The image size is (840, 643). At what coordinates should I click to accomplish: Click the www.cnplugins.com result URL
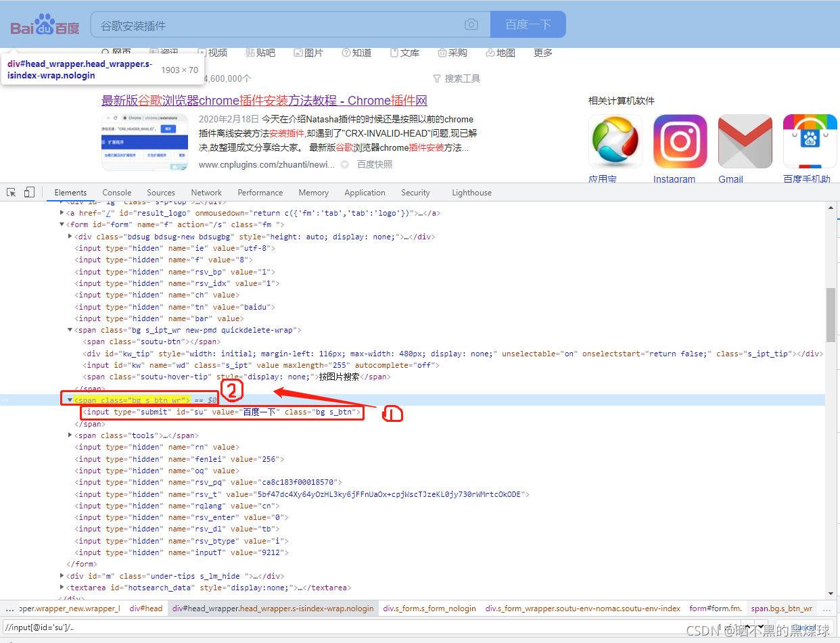pyautogui.click(x=266, y=164)
